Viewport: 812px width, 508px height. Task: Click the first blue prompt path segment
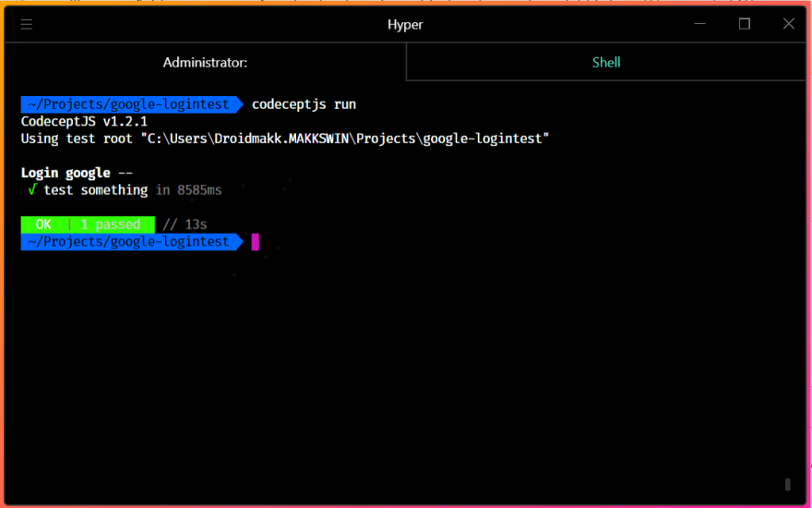(132, 104)
